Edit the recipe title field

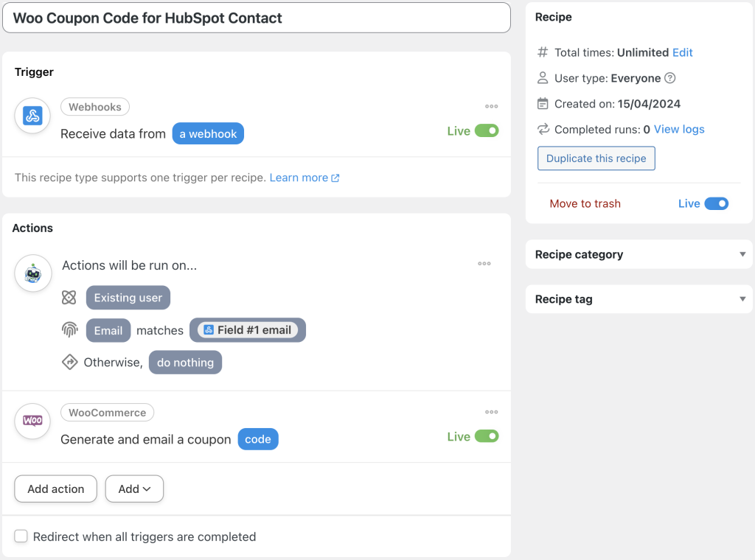click(257, 18)
